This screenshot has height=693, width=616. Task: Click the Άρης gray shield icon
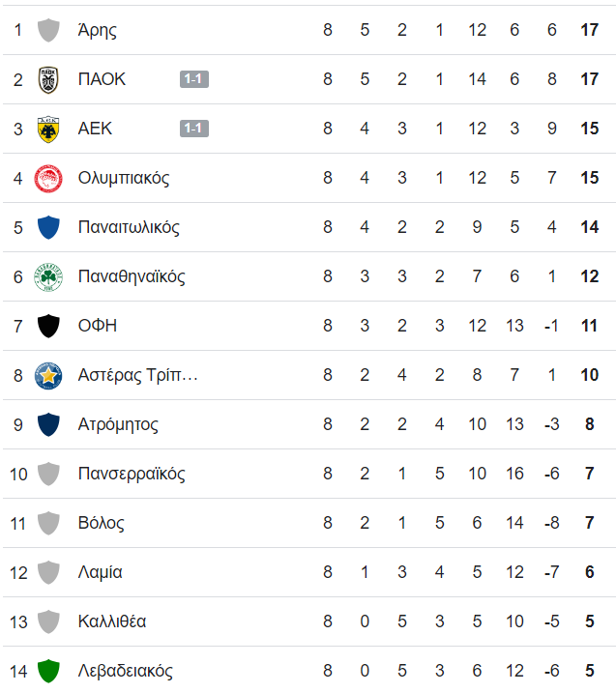click(48, 31)
